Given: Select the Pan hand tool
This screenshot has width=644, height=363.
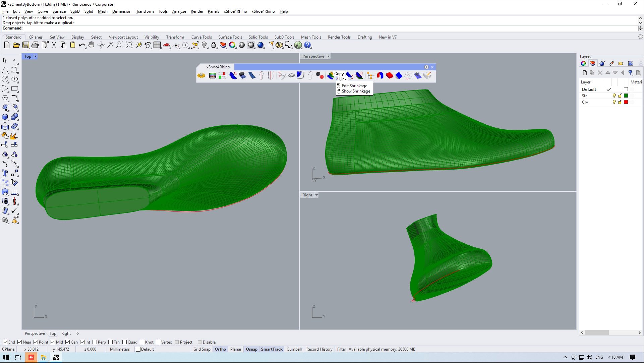Looking at the screenshot, I should 91,45.
